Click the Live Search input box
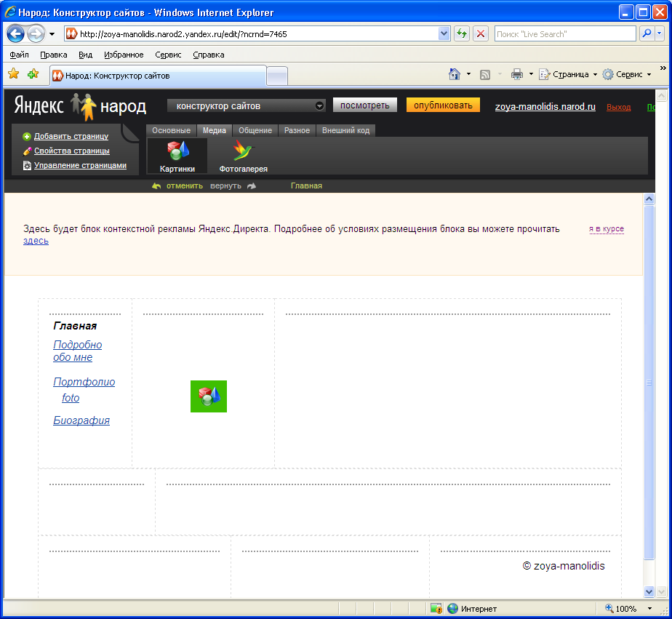The height and width of the screenshot is (619, 672). pos(565,34)
